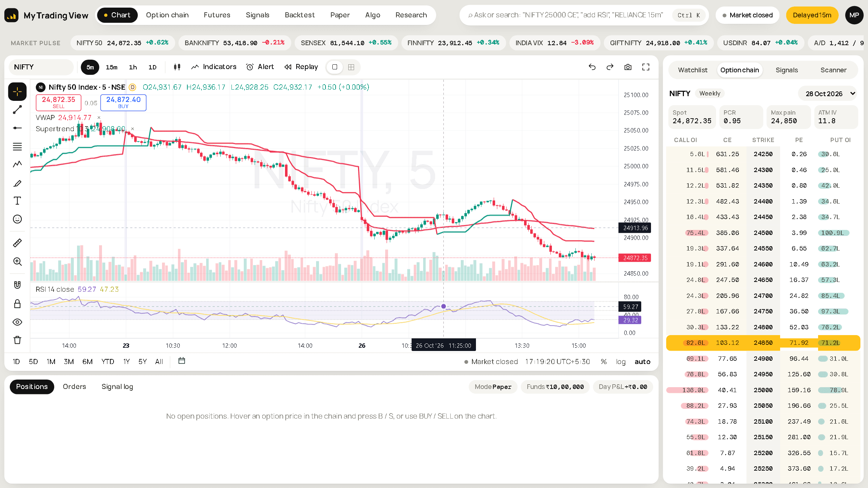The image size is (868, 488).
Task: Activate the zoom in tool
Action: (17, 261)
